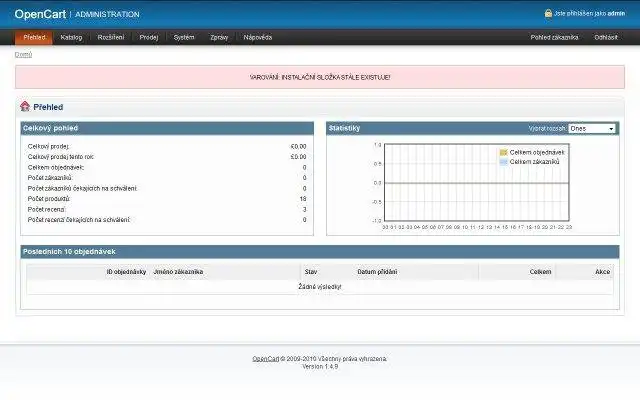Click the installation folder warning banner
The height and width of the screenshot is (400, 640).
point(320,77)
